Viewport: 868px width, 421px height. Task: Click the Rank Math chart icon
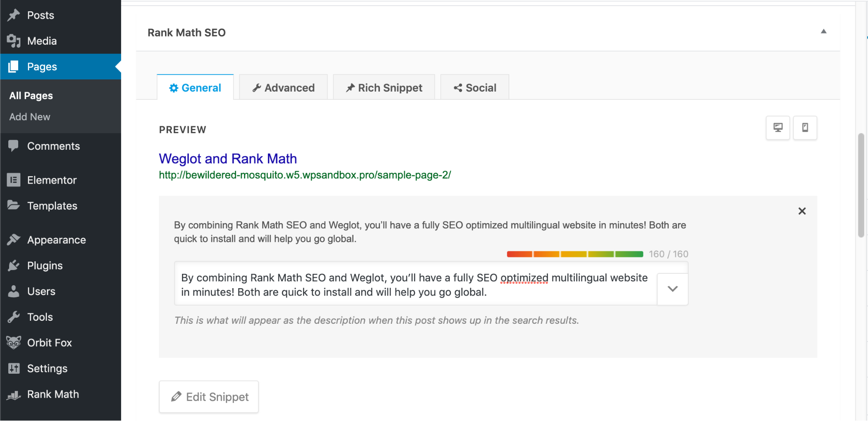(x=13, y=395)
